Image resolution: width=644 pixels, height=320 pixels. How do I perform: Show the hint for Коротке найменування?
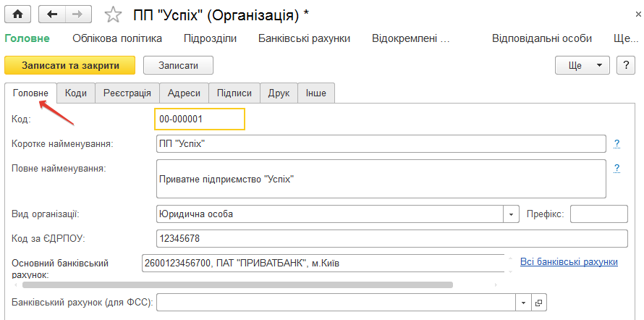[x=617, y=144]
